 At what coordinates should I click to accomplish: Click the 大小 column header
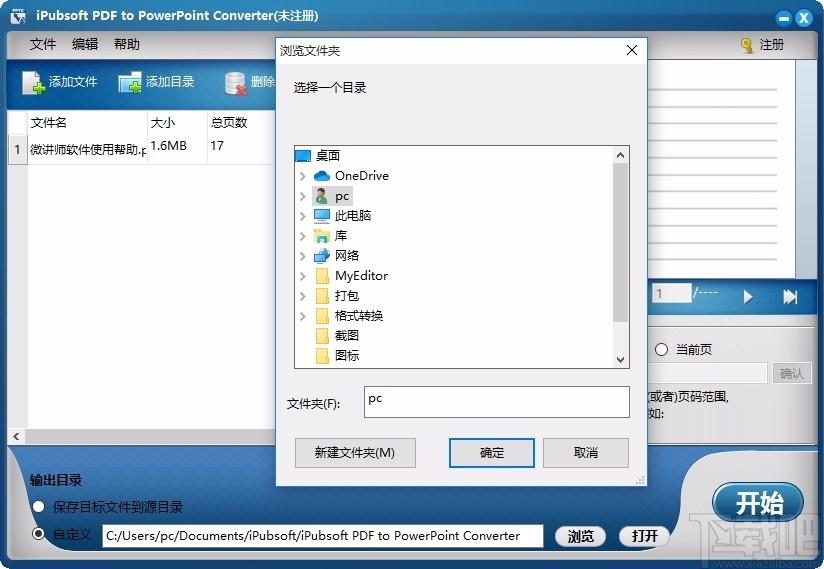tap(177, 123)
